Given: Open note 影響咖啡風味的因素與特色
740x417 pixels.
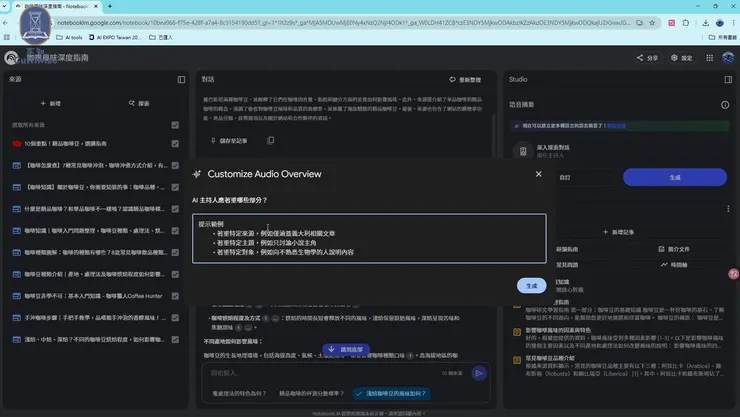Looking at the screenshot, I should (618, 338).
